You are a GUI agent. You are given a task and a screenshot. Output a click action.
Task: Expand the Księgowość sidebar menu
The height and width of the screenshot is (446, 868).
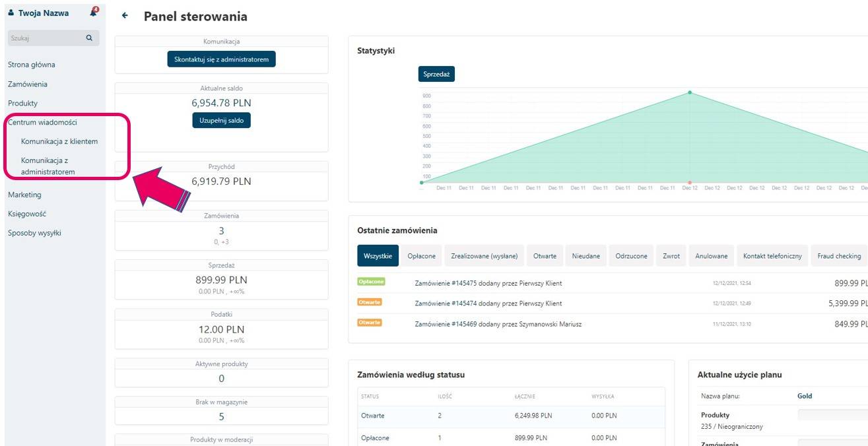coord(27,214)
